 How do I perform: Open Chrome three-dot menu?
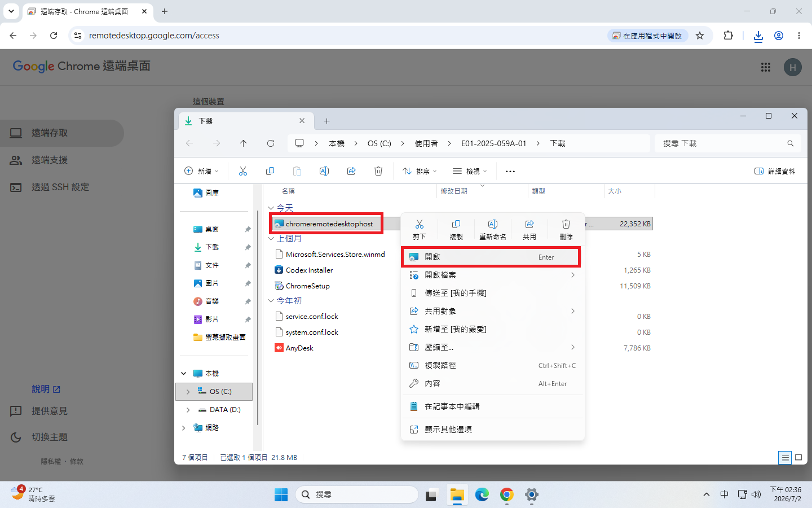point(799,36)
